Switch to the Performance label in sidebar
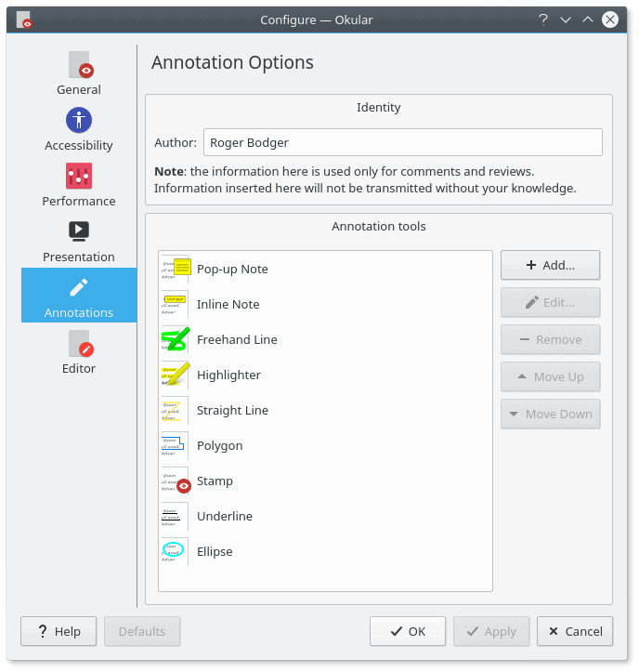 (x=79, y=201)
